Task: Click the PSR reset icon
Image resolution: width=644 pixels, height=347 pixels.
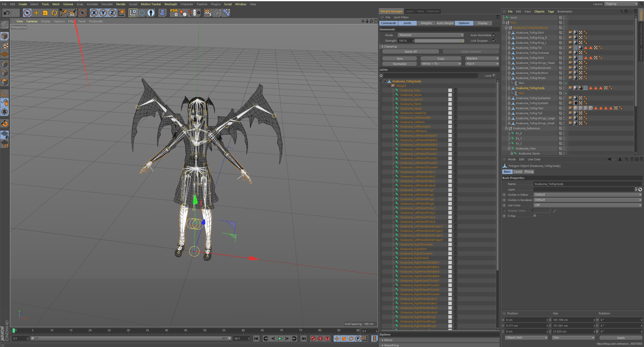Action: click(x=174, y=13)
